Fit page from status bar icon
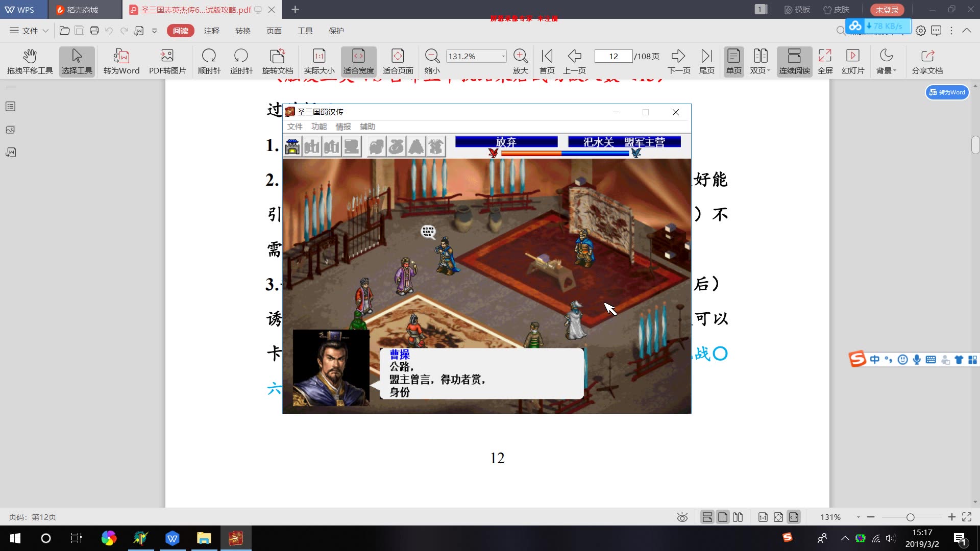 tap(778, 517)
